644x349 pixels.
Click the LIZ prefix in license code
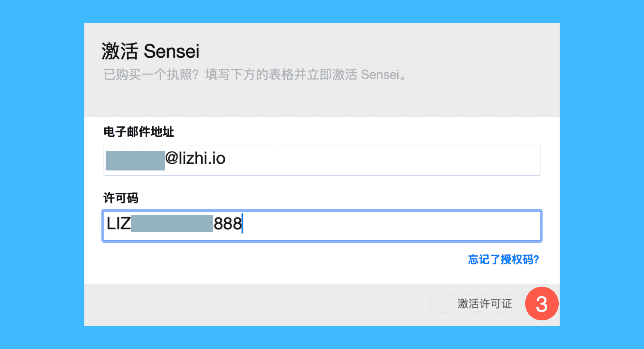(118, 224)
